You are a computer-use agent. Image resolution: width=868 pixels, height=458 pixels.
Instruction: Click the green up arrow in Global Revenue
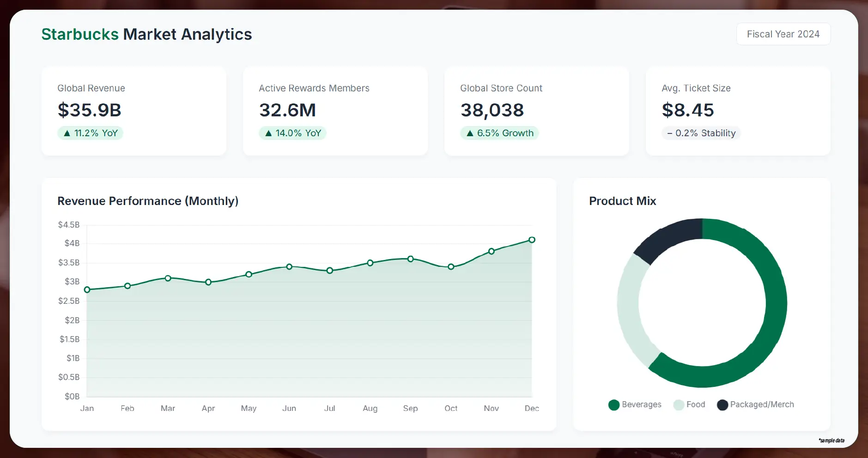[67, 133]
